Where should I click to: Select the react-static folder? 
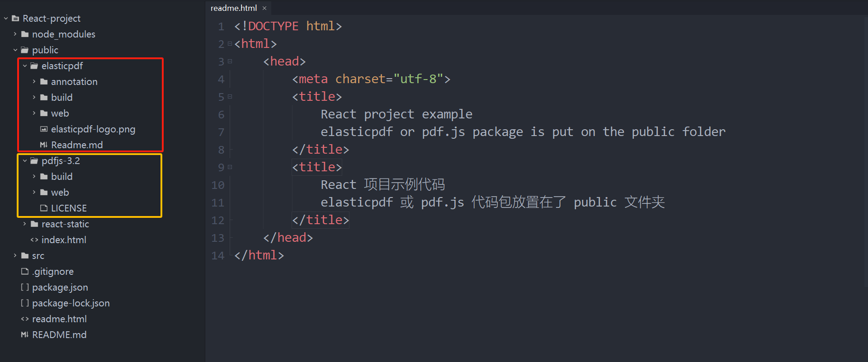click(x=66, y=224)
